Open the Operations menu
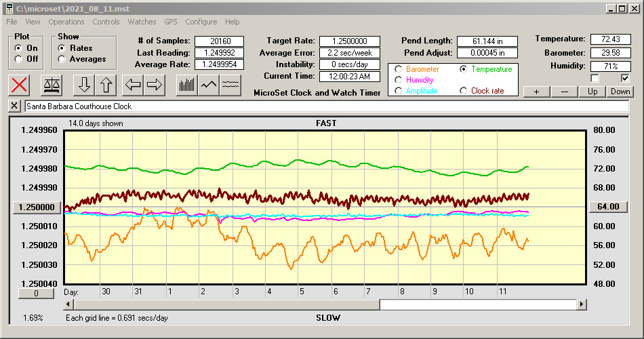Image resolution: width=644 pixels, height=339 pixels. click(66, 22)
